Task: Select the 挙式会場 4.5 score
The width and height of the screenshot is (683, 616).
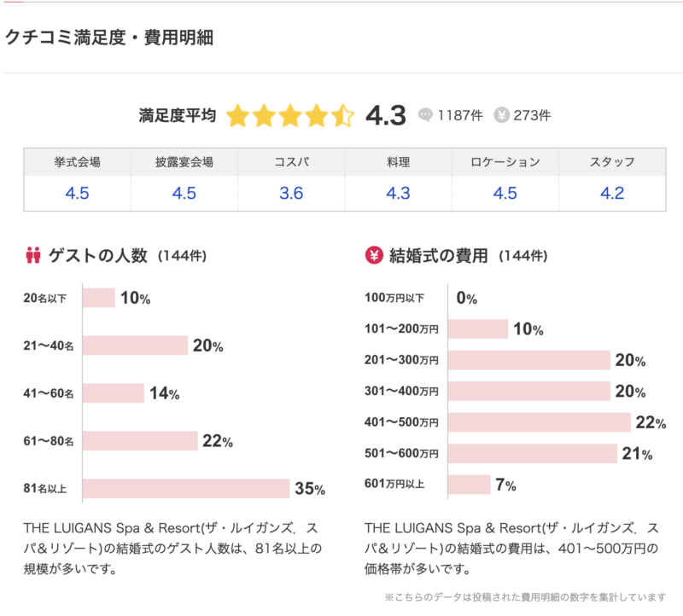Action: (77, 194)
